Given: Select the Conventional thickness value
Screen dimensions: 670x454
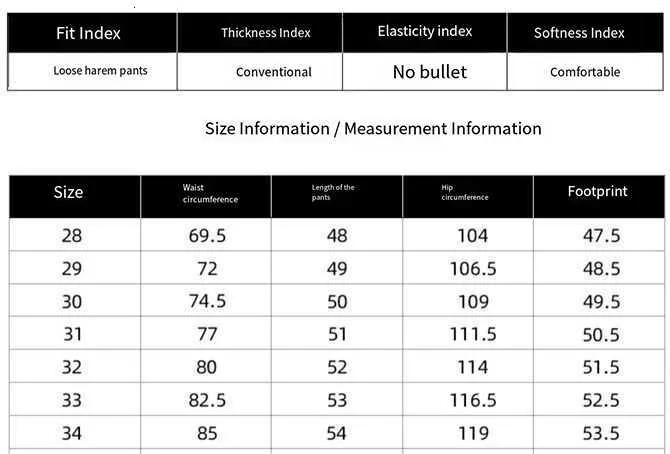Looking at the screenshot, I should pyautogui.click(x=273, y=72).
